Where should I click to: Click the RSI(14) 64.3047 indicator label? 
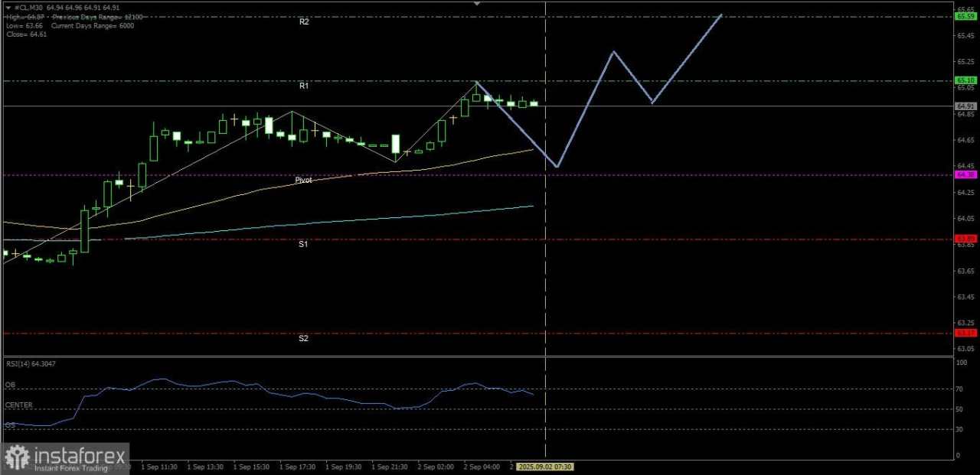31,365
